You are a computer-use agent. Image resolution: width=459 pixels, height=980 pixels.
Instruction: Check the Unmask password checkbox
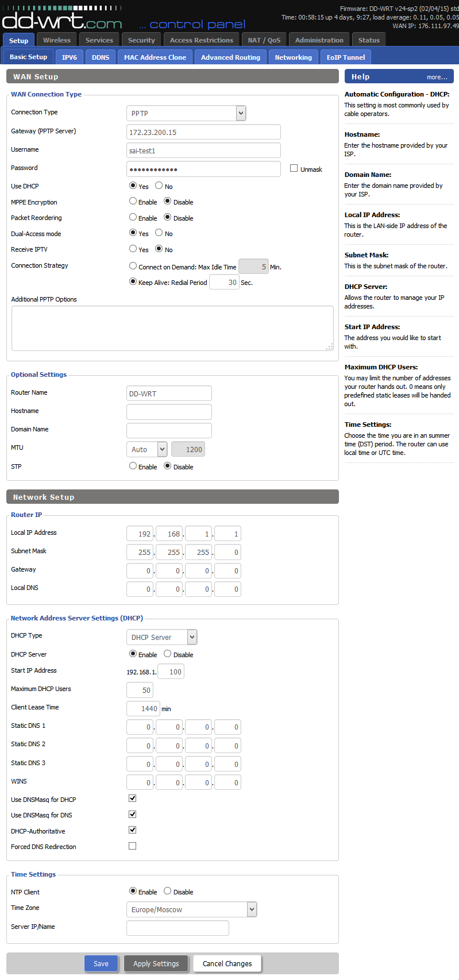tap(294, 168)
